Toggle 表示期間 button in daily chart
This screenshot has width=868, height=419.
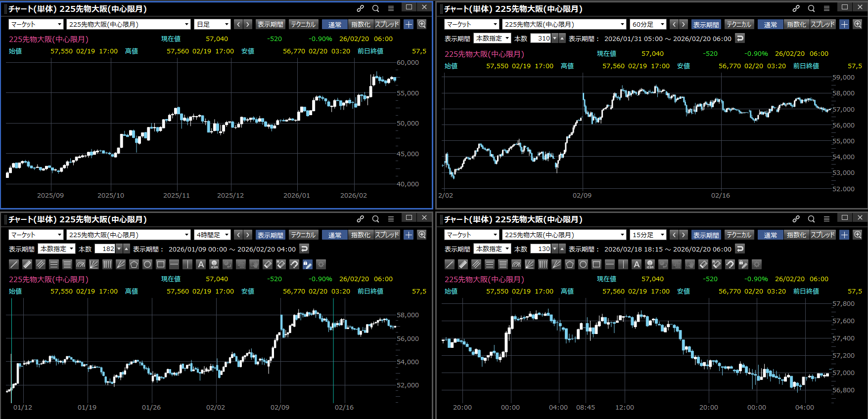[x=270, y=24]
